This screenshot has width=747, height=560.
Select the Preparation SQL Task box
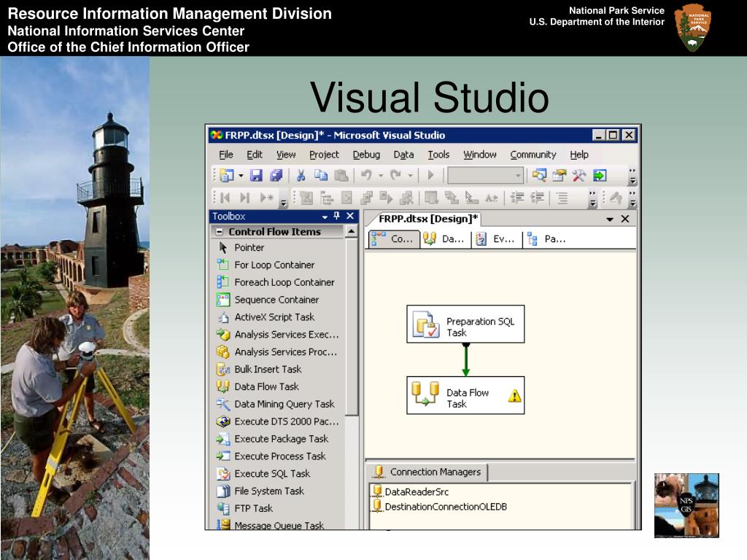[465, 324]
